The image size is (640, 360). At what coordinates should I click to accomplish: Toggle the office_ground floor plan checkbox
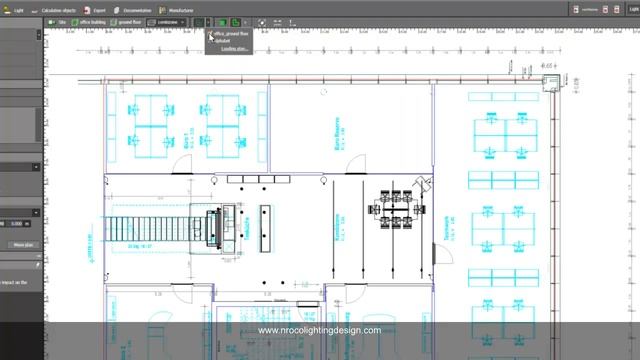click(210, 33)
